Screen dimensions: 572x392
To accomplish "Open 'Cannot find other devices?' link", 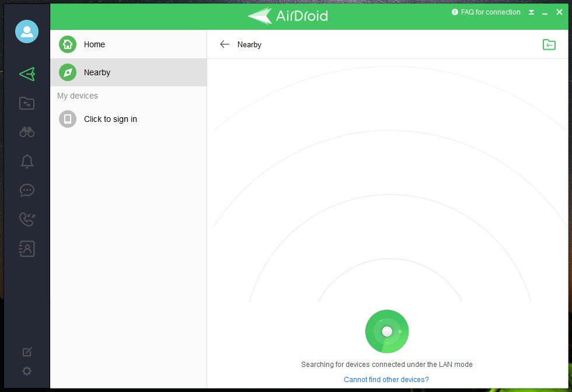I will (x=386, y=380).
